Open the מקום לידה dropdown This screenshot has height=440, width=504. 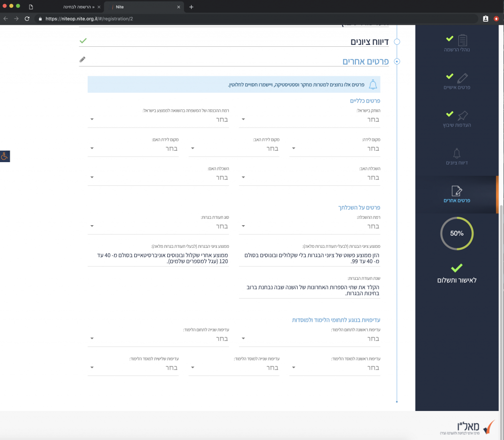335,148
